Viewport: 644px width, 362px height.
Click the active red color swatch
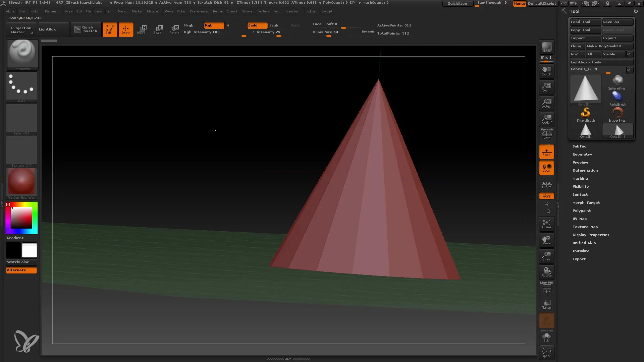pos(9,205)
